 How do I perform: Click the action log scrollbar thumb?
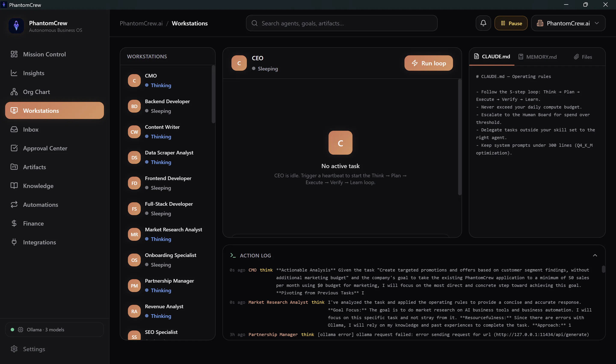tap(603, 269)
